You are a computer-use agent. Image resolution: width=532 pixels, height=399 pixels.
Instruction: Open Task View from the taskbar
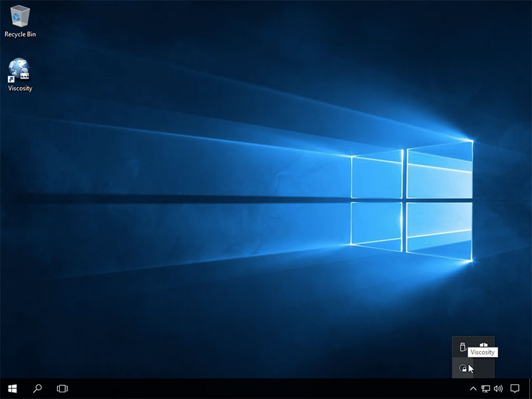pos(63,389)
